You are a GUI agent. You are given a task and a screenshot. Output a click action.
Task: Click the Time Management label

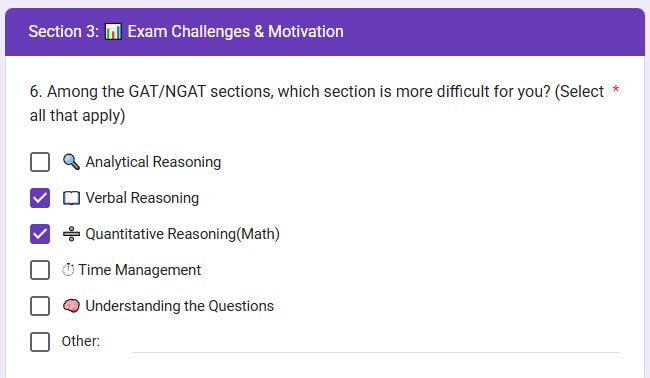coord(140,270)
